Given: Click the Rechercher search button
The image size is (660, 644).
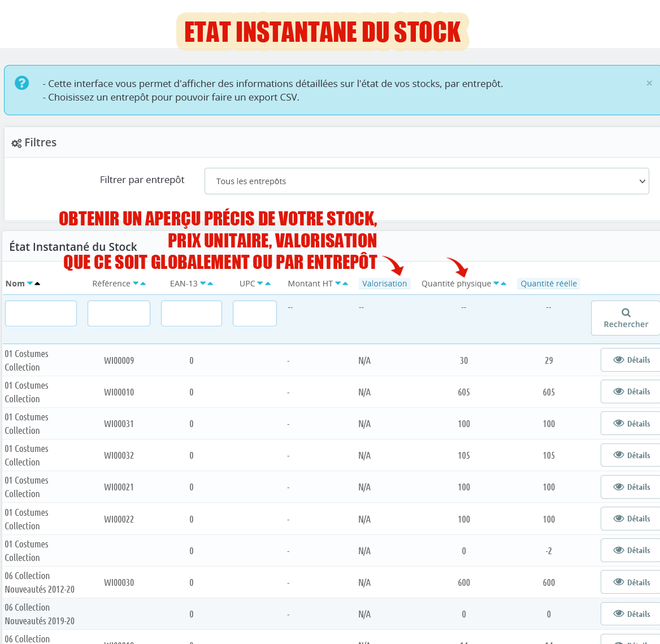Looking at the screenshot, I should [x=626, y=318].
